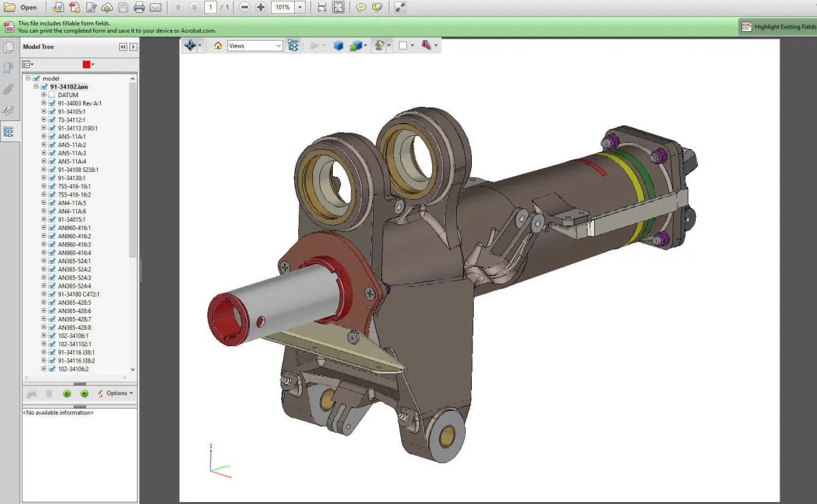This screenshot has height=504, width=817.
Task: Hide part 91-34130:1 checkbox
Action: click(52, 178)
